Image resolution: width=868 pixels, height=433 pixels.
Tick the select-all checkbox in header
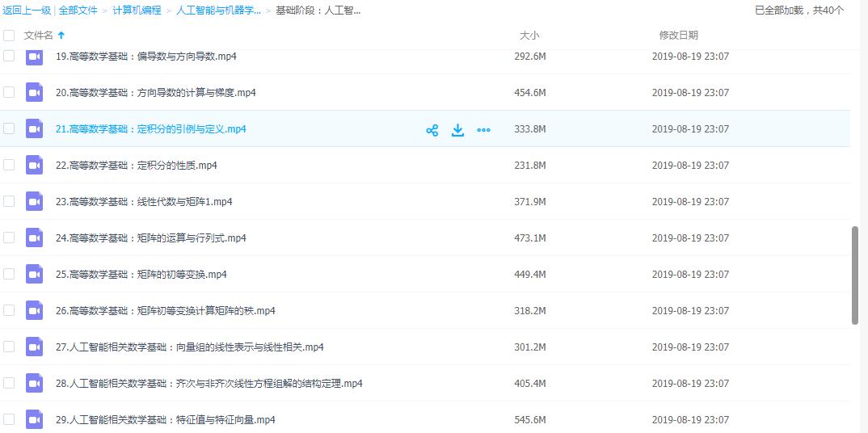tap(9, 36)
